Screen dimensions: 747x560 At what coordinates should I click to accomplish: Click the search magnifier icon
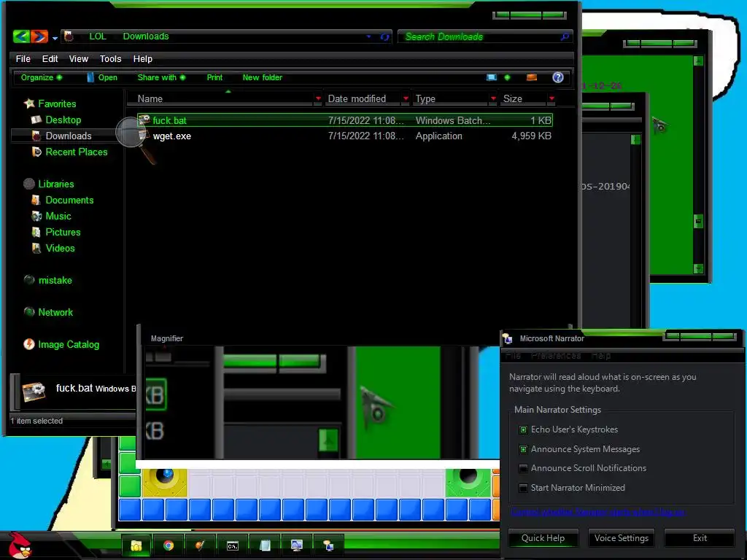[x=565, y=36]
